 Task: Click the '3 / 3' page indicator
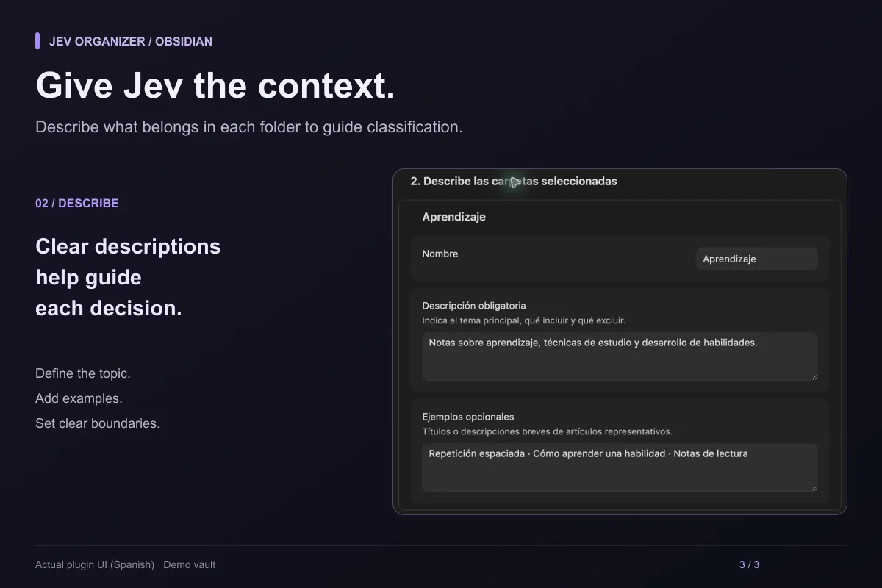pos(749,564)
